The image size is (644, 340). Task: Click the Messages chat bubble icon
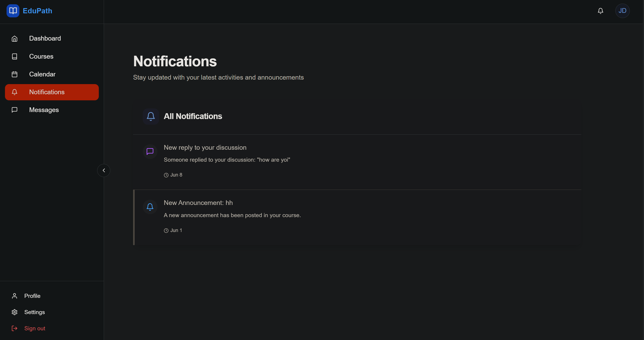[x=14, y=110]
